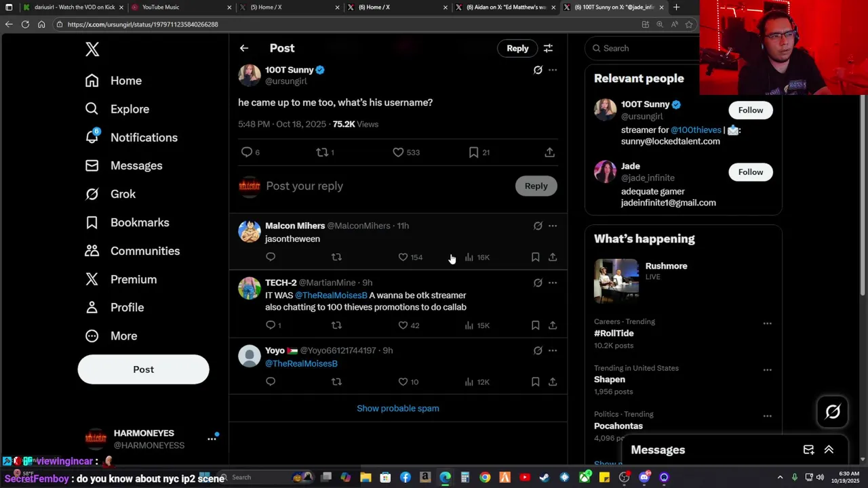868x488 pixels.
Task: Open more options for Shapen trend
Action: (767, 370)
